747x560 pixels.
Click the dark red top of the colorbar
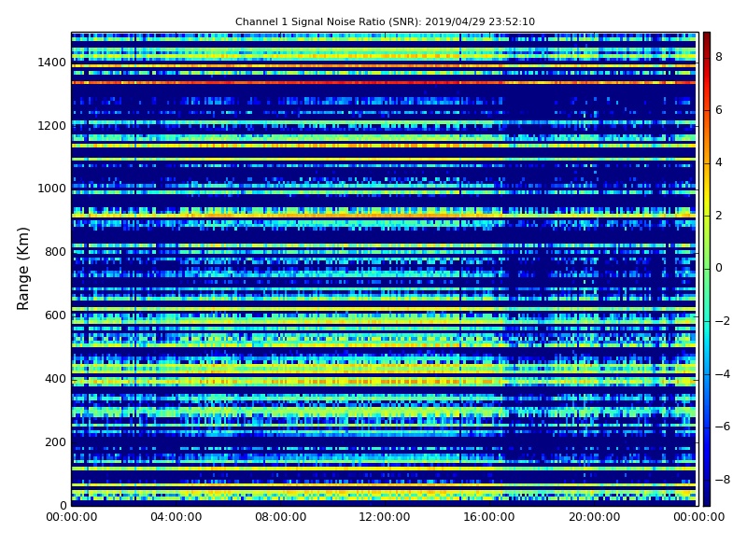[707, 37]
